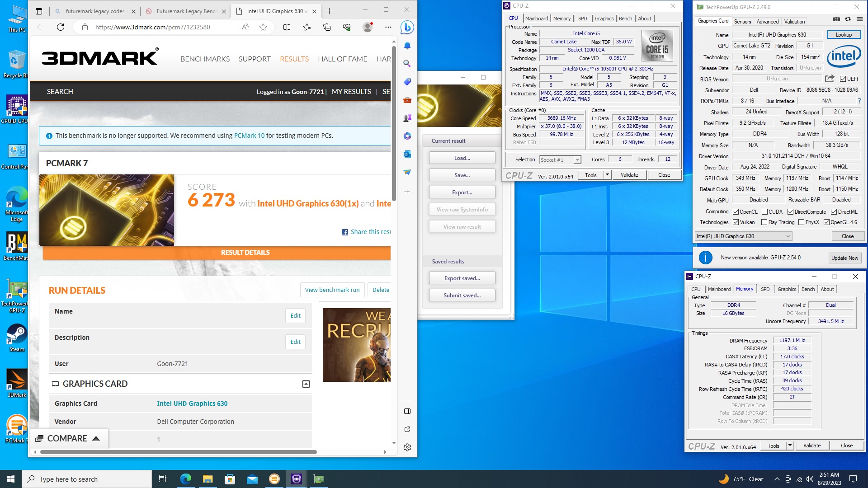Toggle the PhysX checkbox
Screen dimensions: 868x488
click(x=801, y=222)
